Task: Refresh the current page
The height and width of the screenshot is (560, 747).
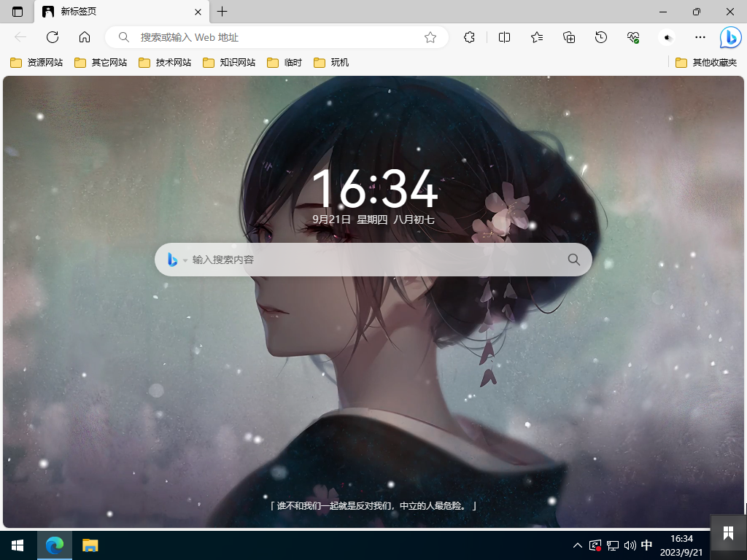Action: pos(53,37)
